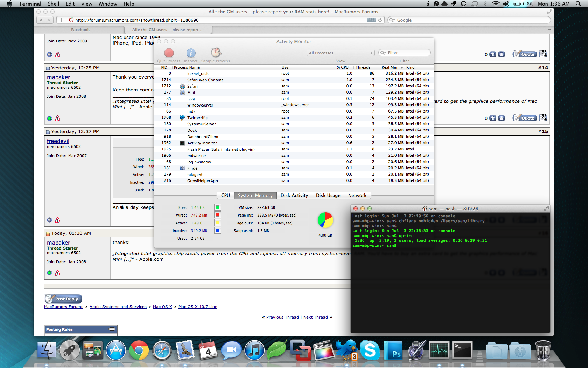This screenshot has width=588, height=368.
Task: Switch to the Network tab
Action: (x=357, y=196)
